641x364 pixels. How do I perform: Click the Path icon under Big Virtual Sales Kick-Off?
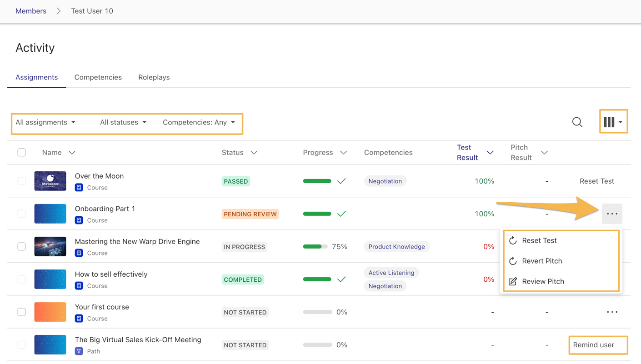point(79,351)
